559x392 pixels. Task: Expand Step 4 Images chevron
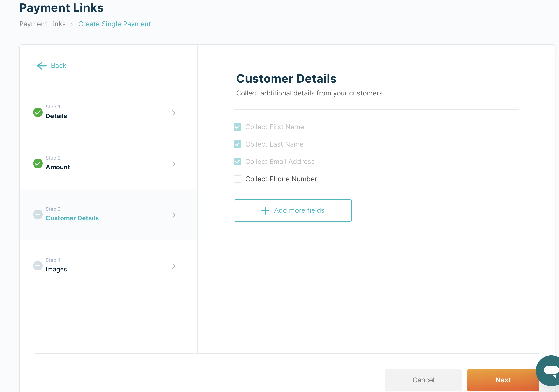click(174, 266)
